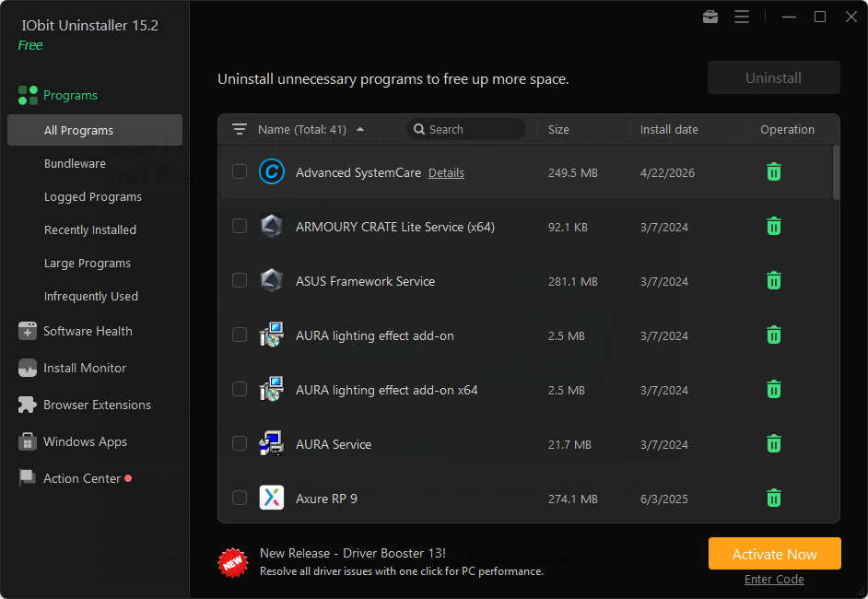The height and width of the screenshot is (599, 868).
Task: Click the ARMOURY CRATE Lite Service icon
Action: 272,227
